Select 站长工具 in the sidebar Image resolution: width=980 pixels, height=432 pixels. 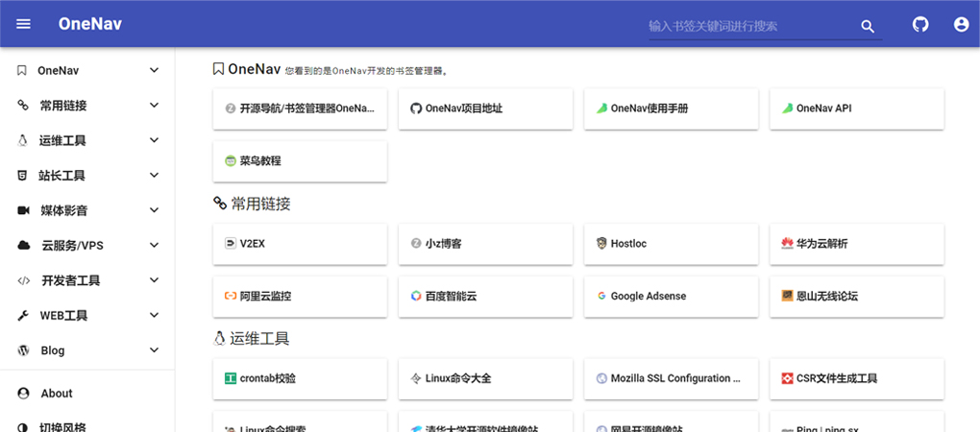pos(87,176)
